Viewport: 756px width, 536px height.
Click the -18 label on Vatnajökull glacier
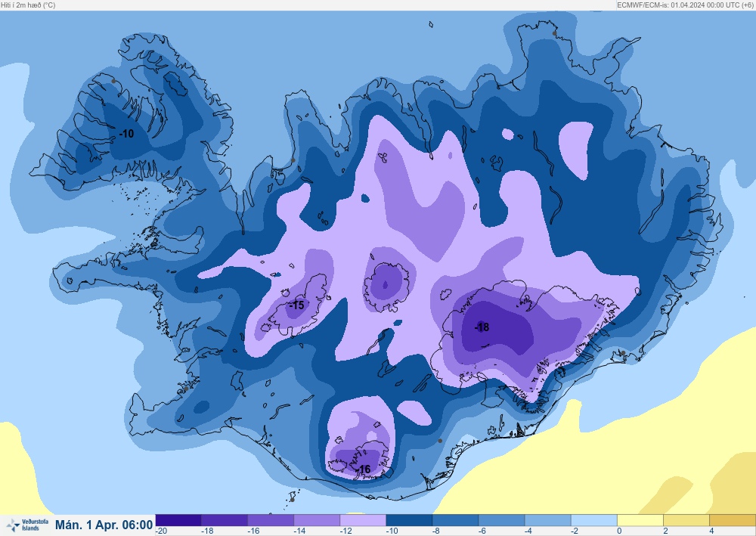[482, 327]
